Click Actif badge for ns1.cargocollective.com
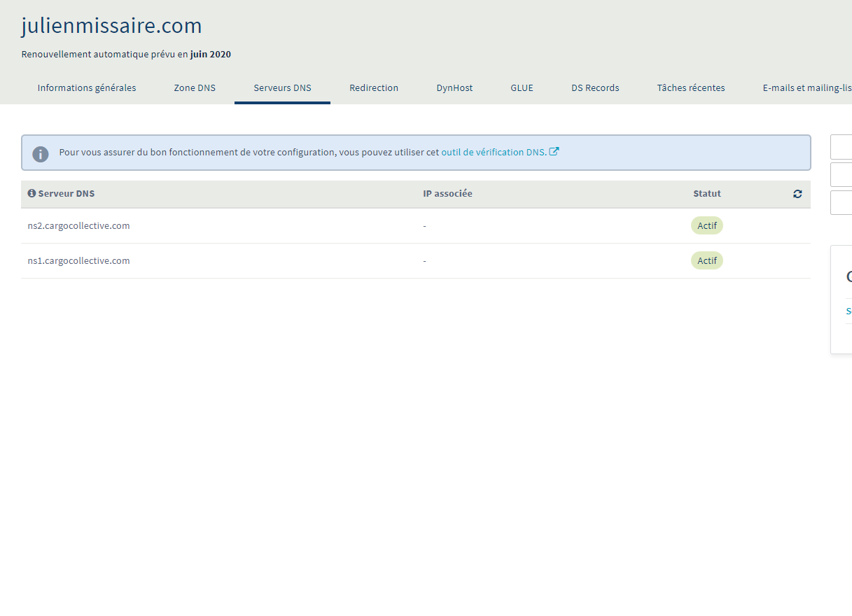This screenshot has height=616, width=852. (x=706, y=260)
